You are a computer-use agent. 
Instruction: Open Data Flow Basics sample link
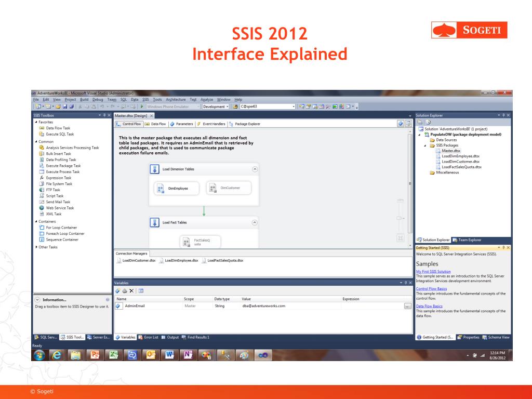pos(429,306)
